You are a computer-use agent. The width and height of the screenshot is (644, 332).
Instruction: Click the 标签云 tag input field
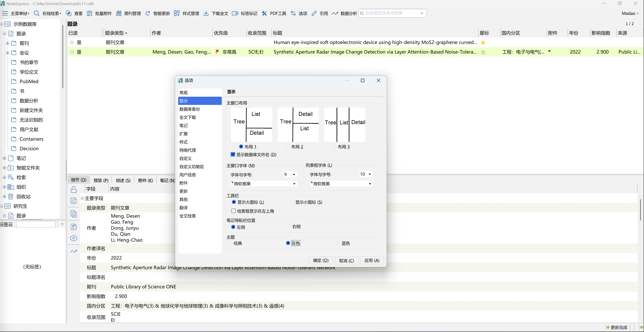[36, 224]
